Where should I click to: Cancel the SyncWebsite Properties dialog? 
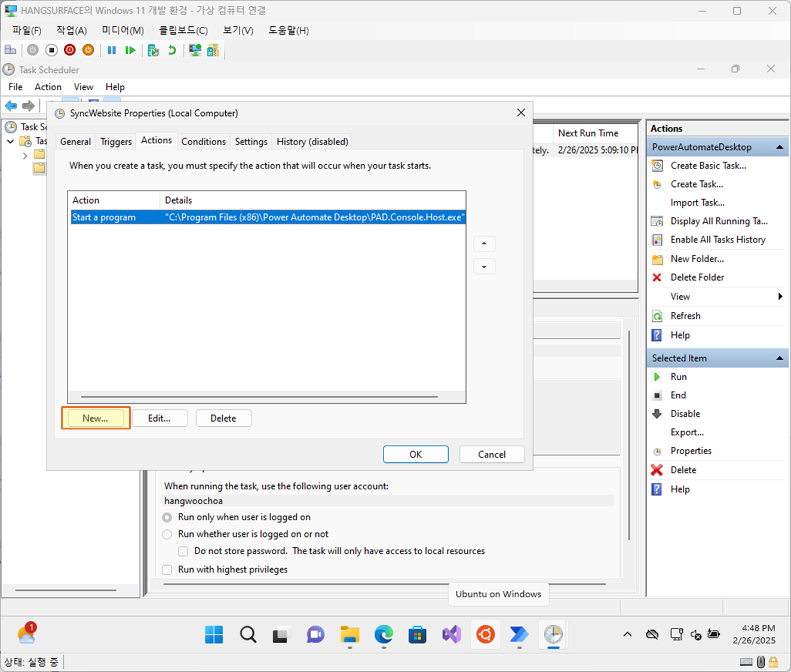pos(492,455)
